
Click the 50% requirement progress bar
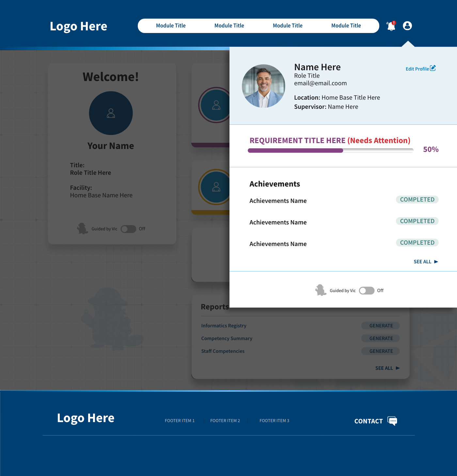(330, 150)
